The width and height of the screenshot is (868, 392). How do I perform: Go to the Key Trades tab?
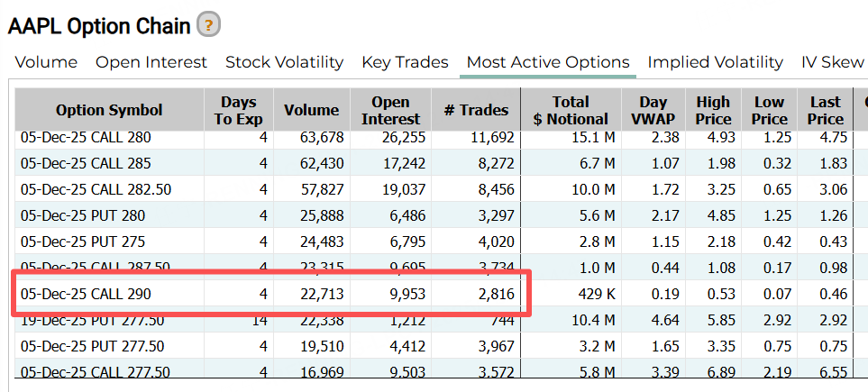point(405,62)
